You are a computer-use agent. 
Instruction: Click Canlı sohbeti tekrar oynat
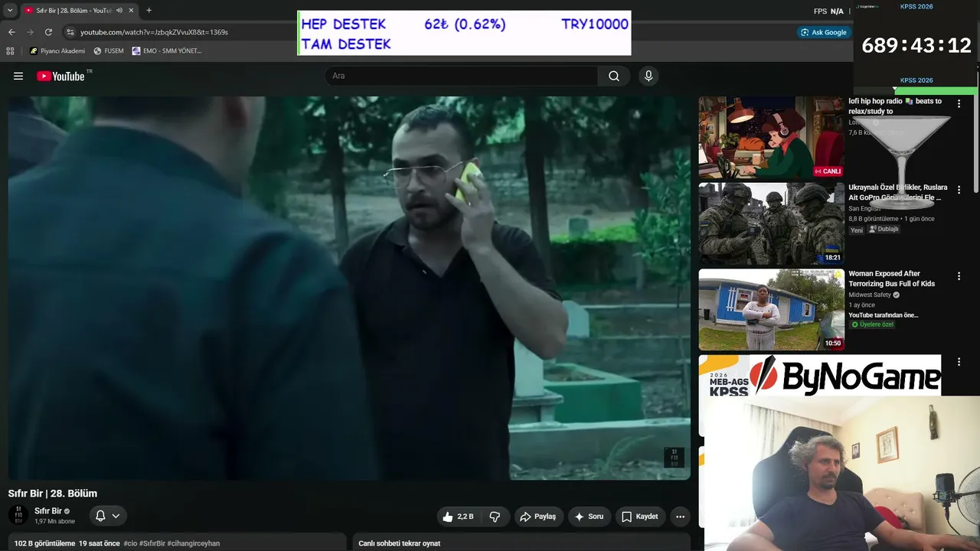[400, 543]
